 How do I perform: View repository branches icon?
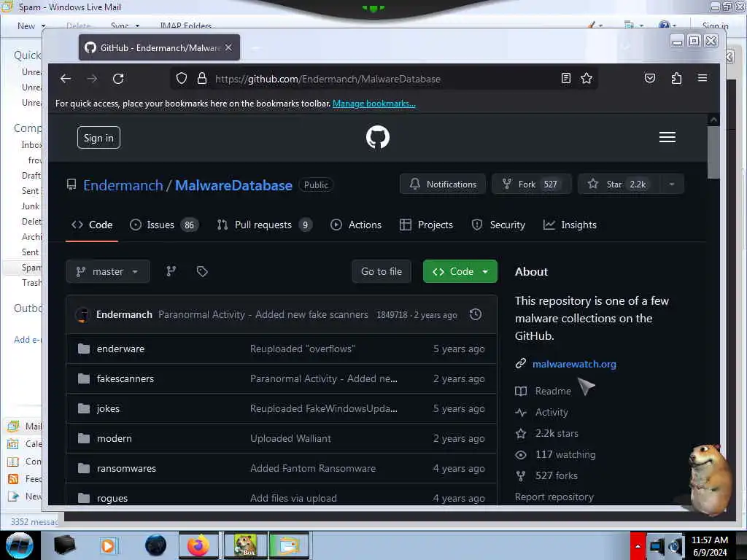[x=171, y=271]
